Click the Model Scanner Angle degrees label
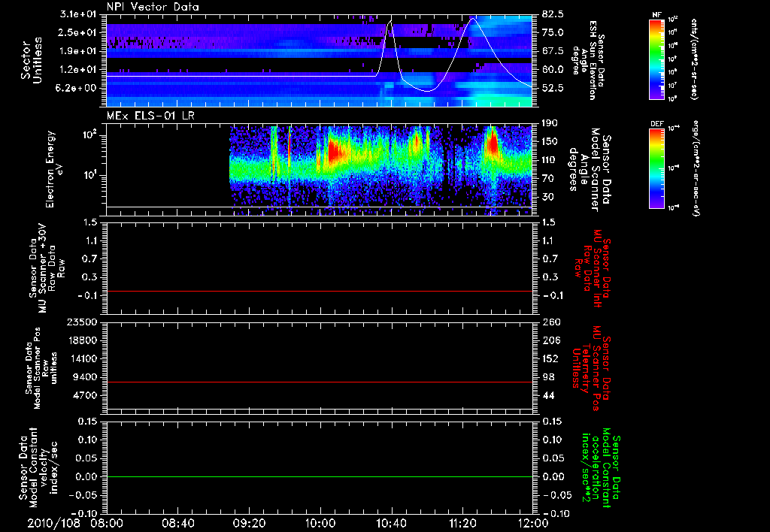 point(590,170)
